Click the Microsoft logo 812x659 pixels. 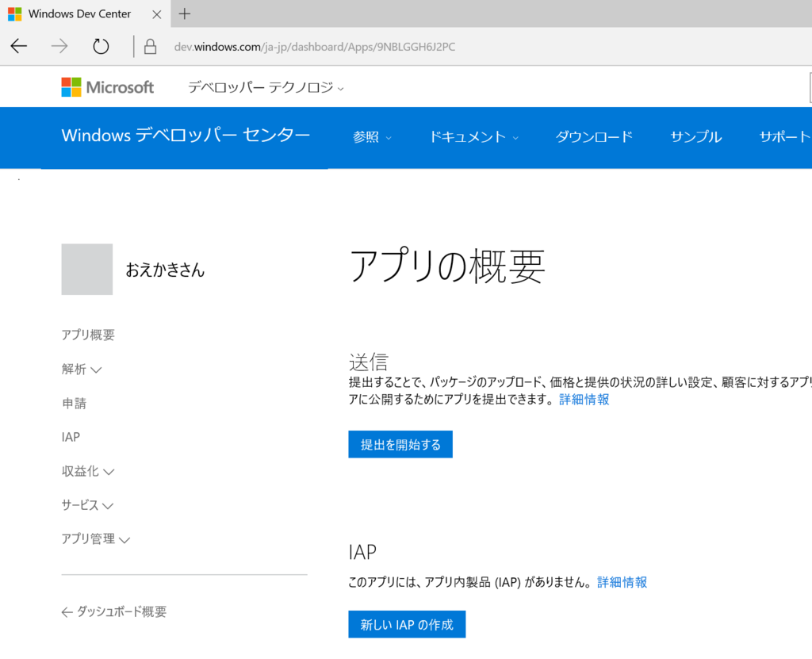point(108,87)
